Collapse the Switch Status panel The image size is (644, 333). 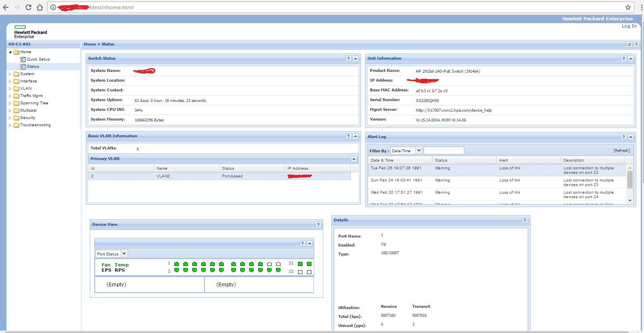click(355, 58)
